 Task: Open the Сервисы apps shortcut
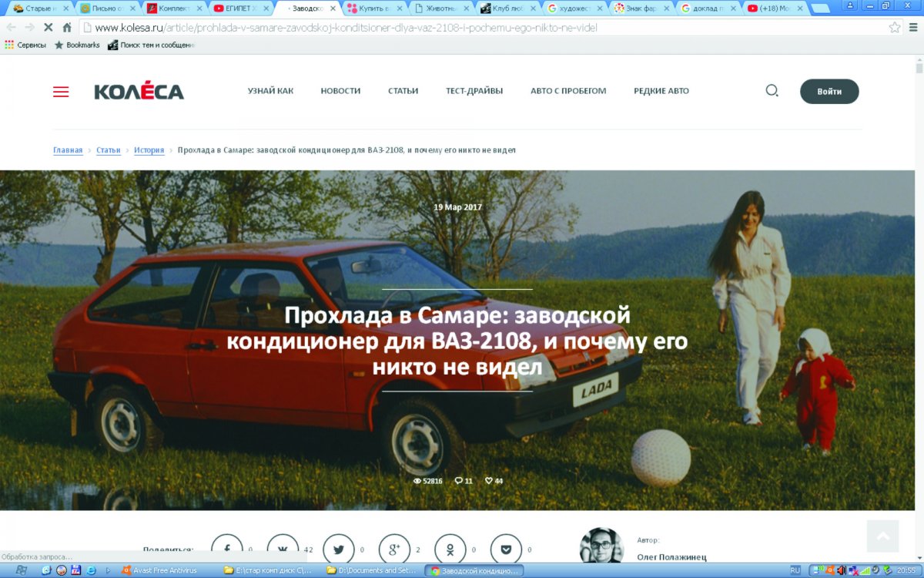click(25, 45)
